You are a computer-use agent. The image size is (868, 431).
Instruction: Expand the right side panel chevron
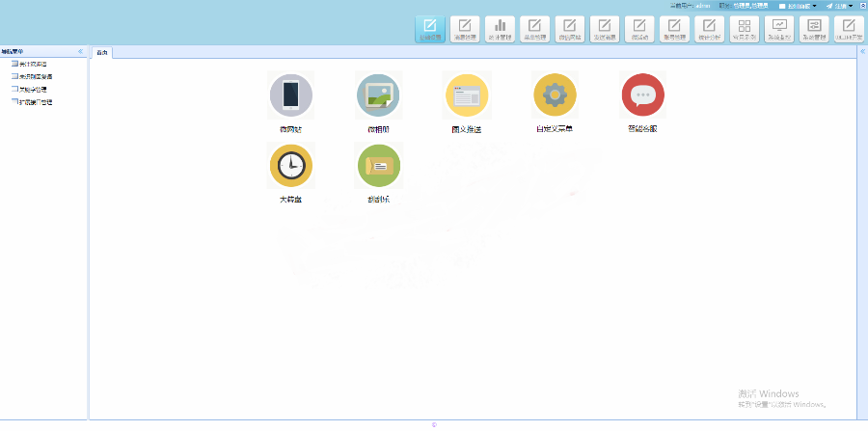(863, 51)
